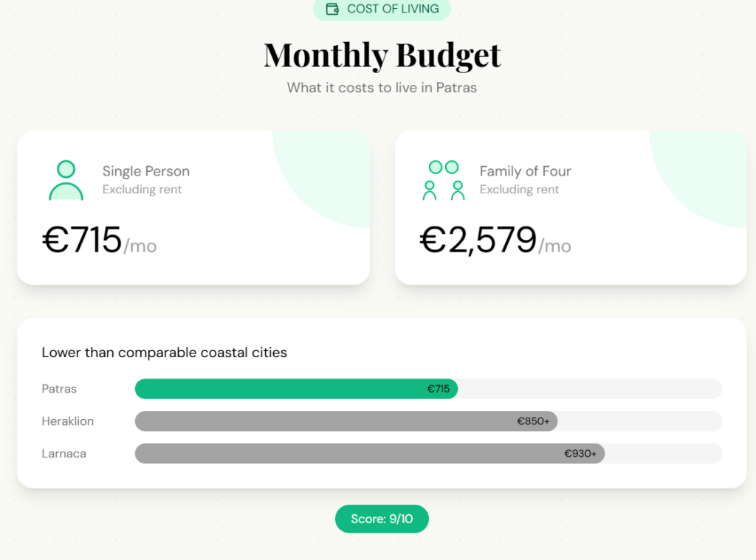Click 'Excluding rent' under Single Person
Viewport: 756px width, 560px height.
coord(142,190)
